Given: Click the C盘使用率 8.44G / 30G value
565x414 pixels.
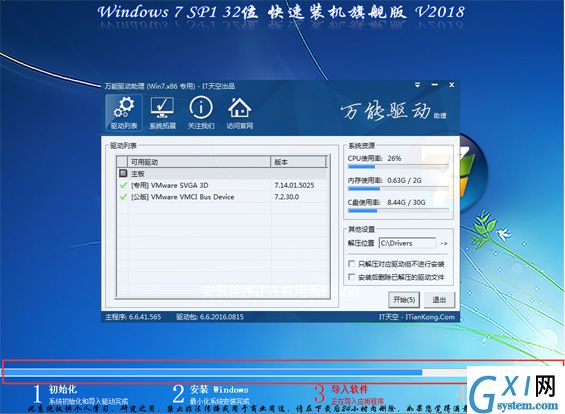Looking at the screenshot, I should pos(406,202).
